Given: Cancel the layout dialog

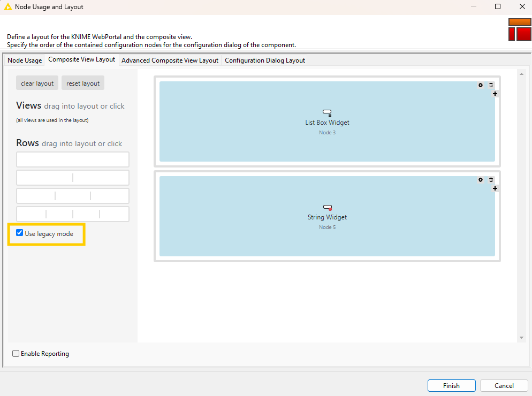Looking at the screenshot, I should click(504, 385).
